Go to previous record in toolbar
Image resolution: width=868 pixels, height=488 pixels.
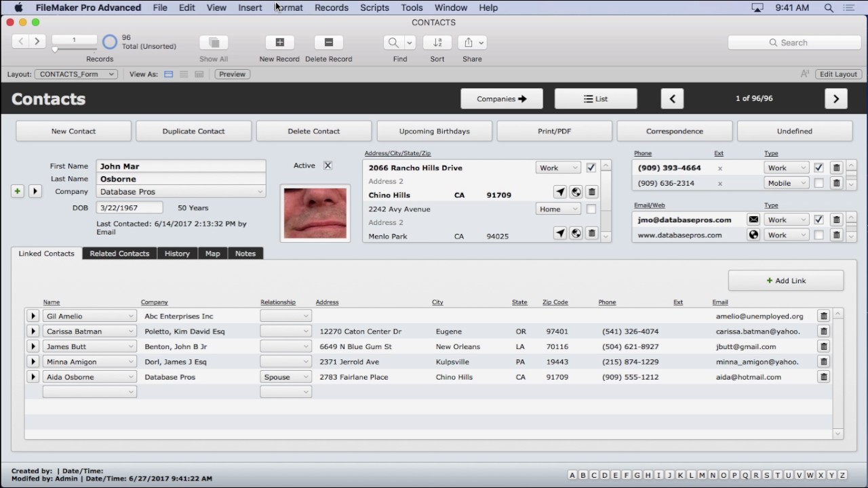(x=21, y=41)
